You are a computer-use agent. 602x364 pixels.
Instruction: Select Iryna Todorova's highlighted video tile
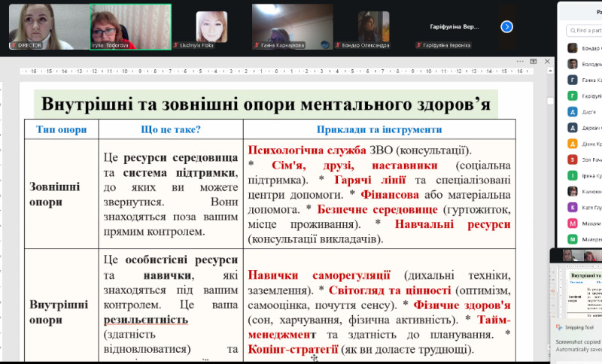(x=130, y=26)
